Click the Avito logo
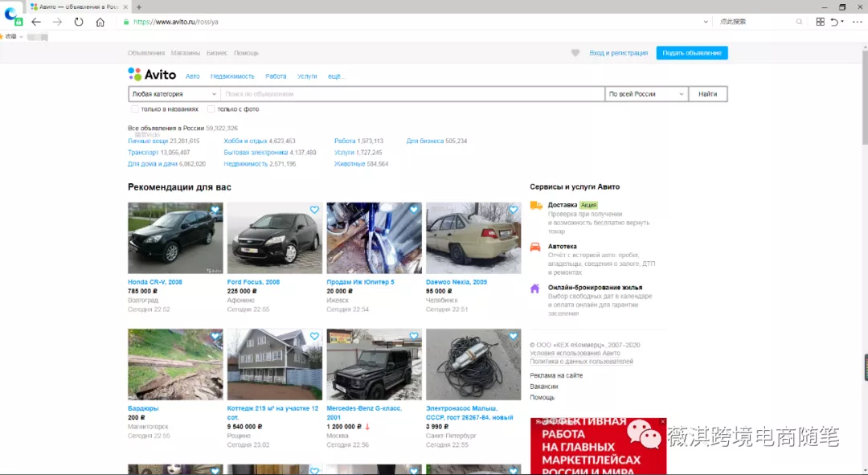 click(x=152, y=74)
